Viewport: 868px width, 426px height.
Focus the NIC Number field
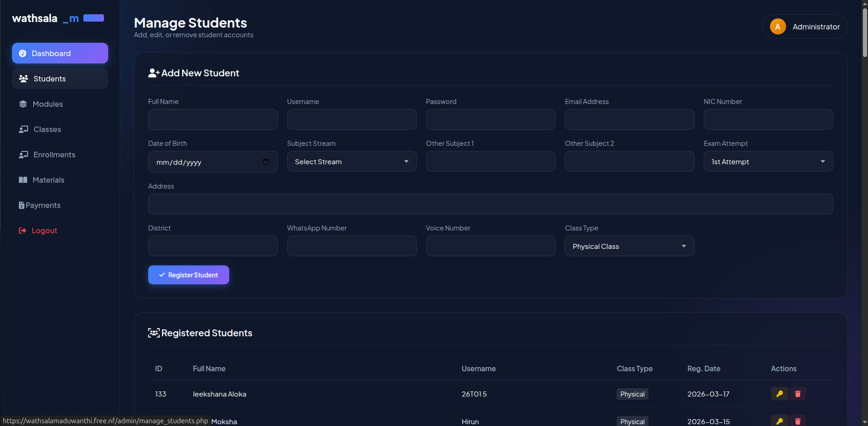(x=768, y=119)
